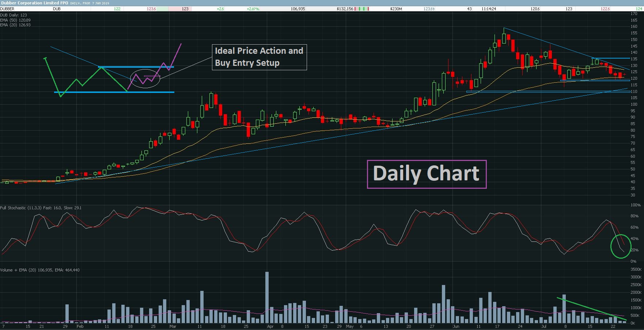The height and width of the screenshot is (330, 644).
Task: Click the "May" label on the date axis
Action: coord(350,326)
